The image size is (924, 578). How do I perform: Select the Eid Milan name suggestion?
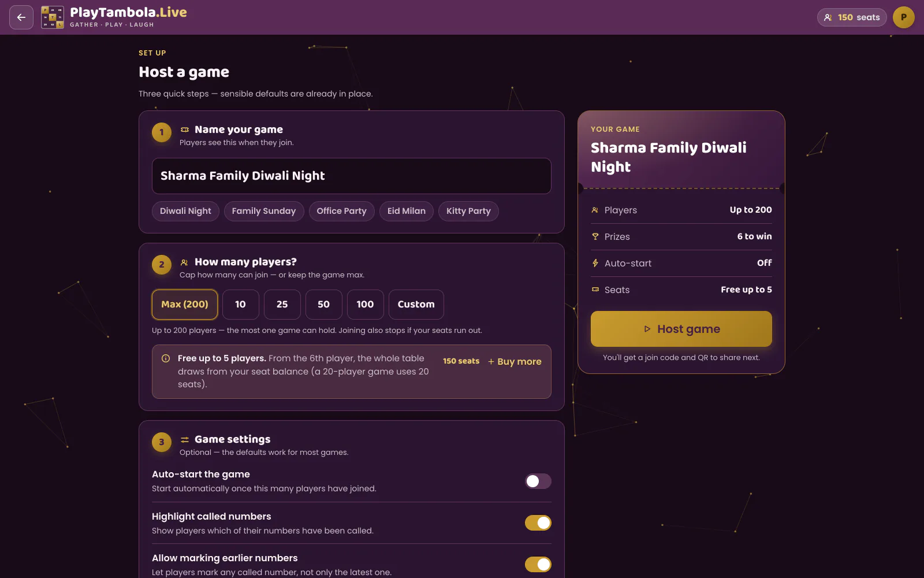407,211
